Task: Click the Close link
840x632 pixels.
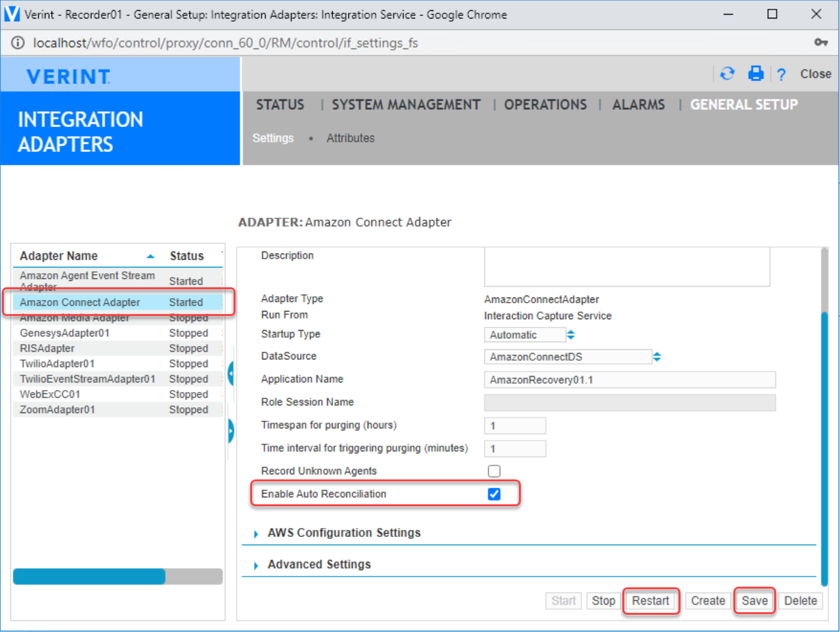Action: pyautogui.click(x=816, y=74)
